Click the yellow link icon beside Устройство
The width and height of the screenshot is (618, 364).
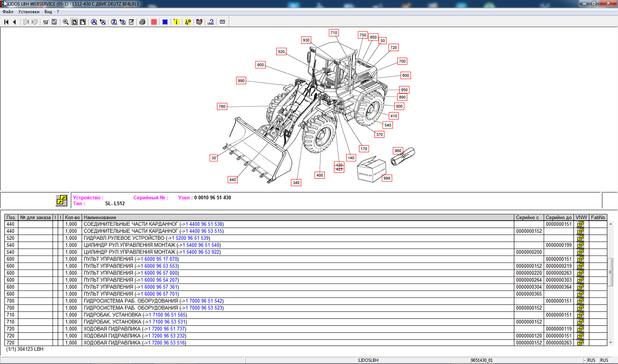61,200
